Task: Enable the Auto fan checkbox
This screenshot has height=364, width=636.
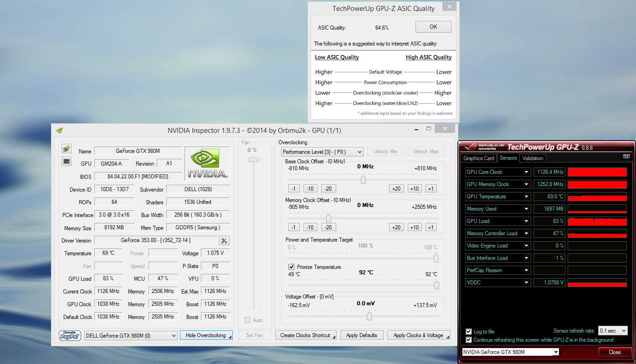Action: click(247, 320)
